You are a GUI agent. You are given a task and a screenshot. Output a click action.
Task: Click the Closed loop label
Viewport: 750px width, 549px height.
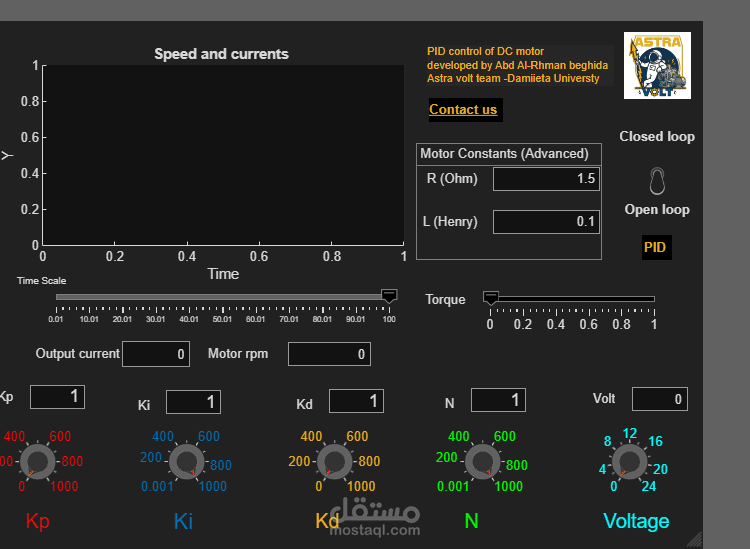657,137
